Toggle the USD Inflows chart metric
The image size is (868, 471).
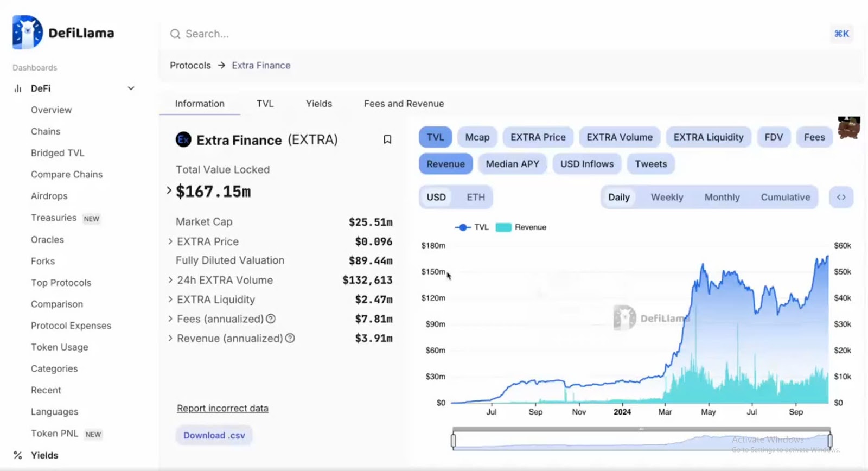[x=587, y=164]
